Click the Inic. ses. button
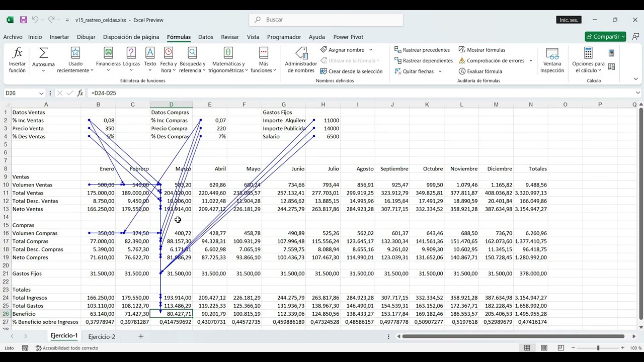Screen dimensions: 644x362 [x=569, y=20]
